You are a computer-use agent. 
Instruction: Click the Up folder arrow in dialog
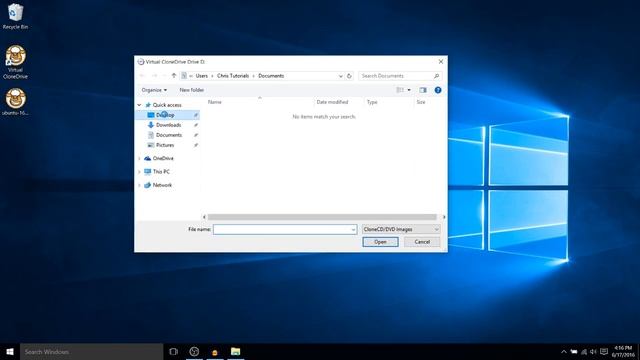(x=173, y=76)
